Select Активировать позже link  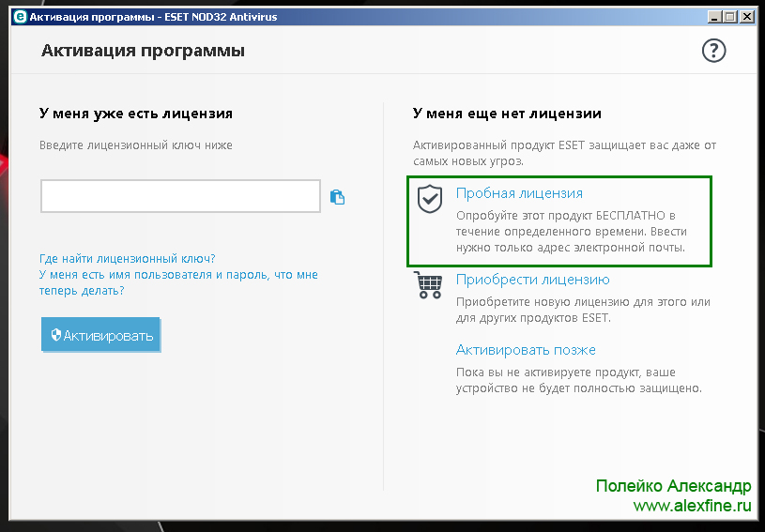[x=526, y=350]
